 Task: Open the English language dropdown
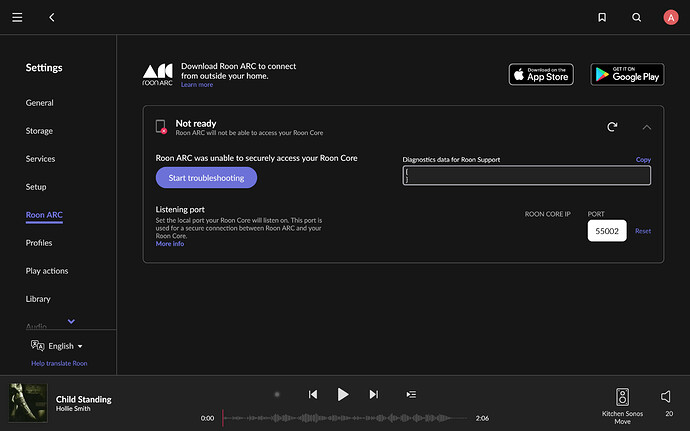tap(65, 346)
